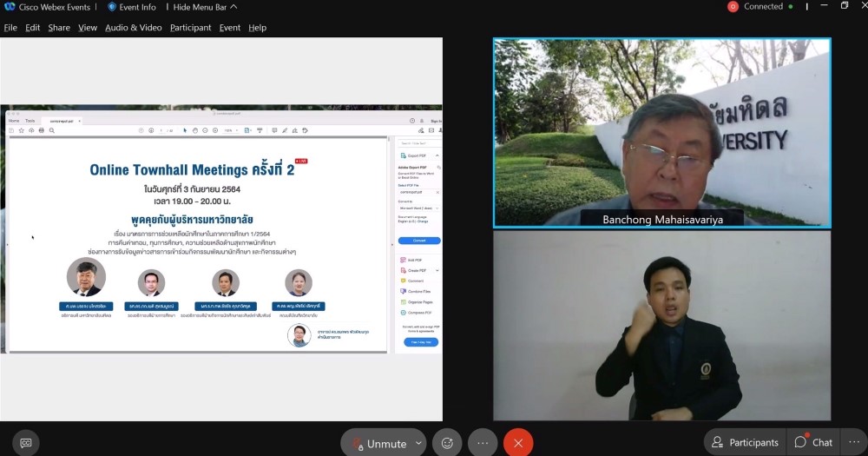Open the reactions emoji picker
Image resolution: width=868 pixels, height=456 pixels.
pyautogui.click(x=447, y=442)
